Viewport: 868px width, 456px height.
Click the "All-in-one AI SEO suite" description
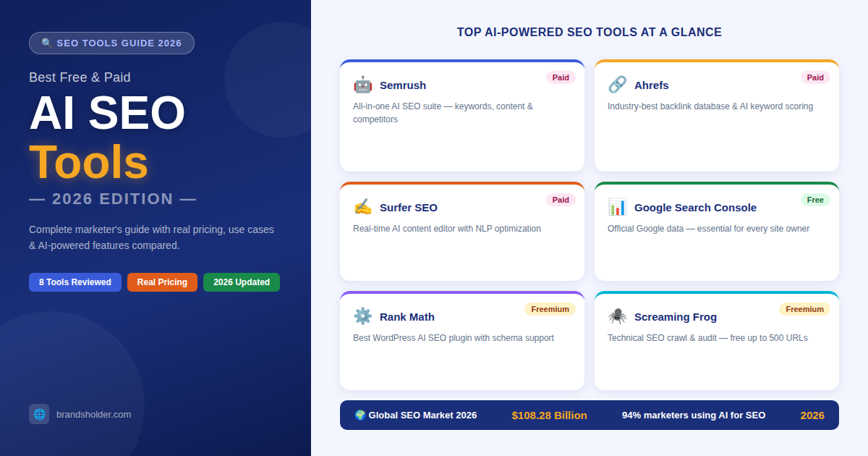coord(443,113)
